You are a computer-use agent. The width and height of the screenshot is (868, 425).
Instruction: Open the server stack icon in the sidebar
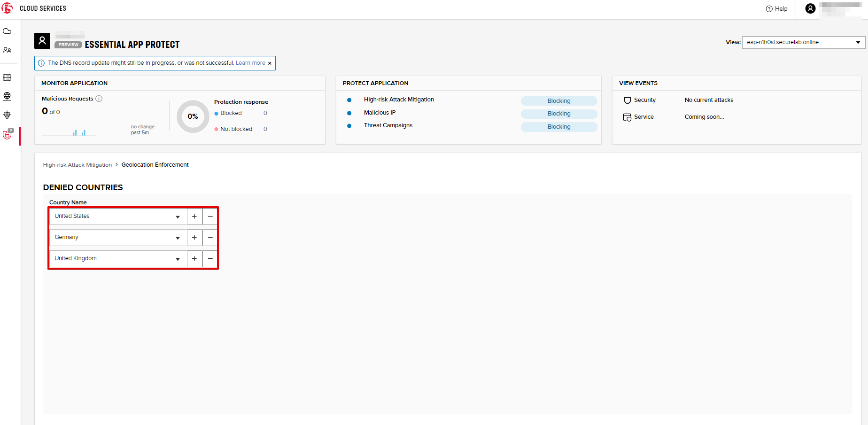(x=7, y=77)
